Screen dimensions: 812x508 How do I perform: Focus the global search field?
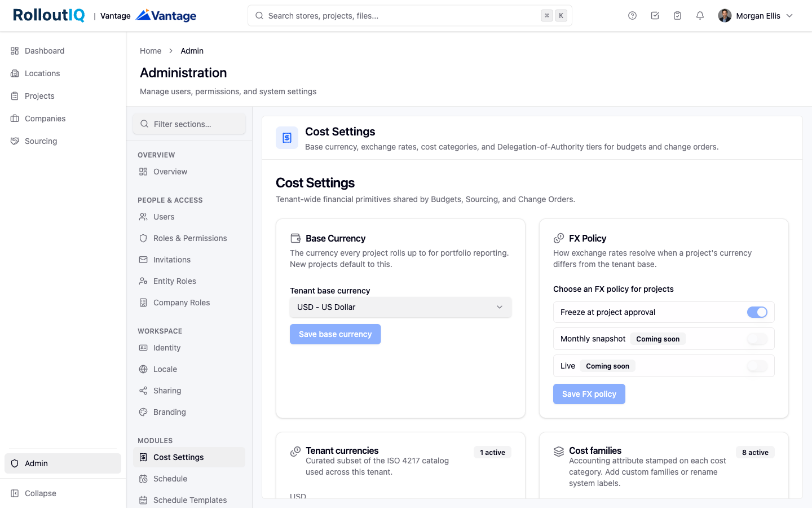point(410,16)
